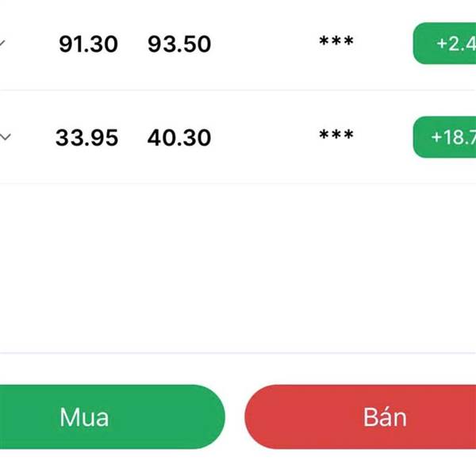The width and height of the screenshot is (476, 476).
Task: Reveal hidden value in the 93.50 row
Action: 336,42
